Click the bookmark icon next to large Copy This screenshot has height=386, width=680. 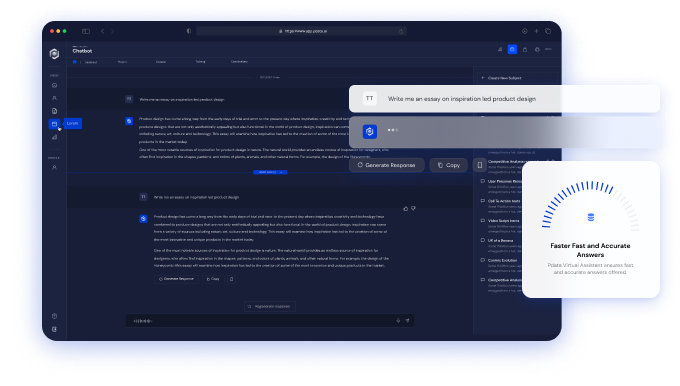pyautogui.click(x=480, y=165)
